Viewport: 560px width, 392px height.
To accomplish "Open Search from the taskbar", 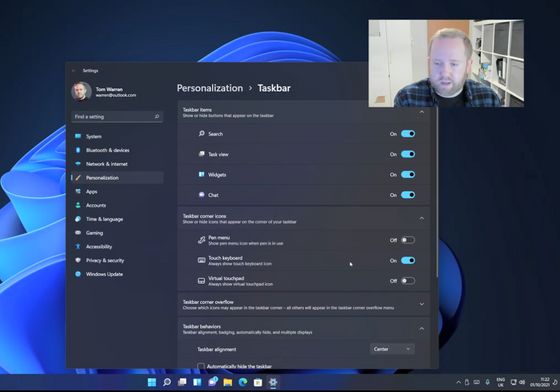I will (167, 382).
